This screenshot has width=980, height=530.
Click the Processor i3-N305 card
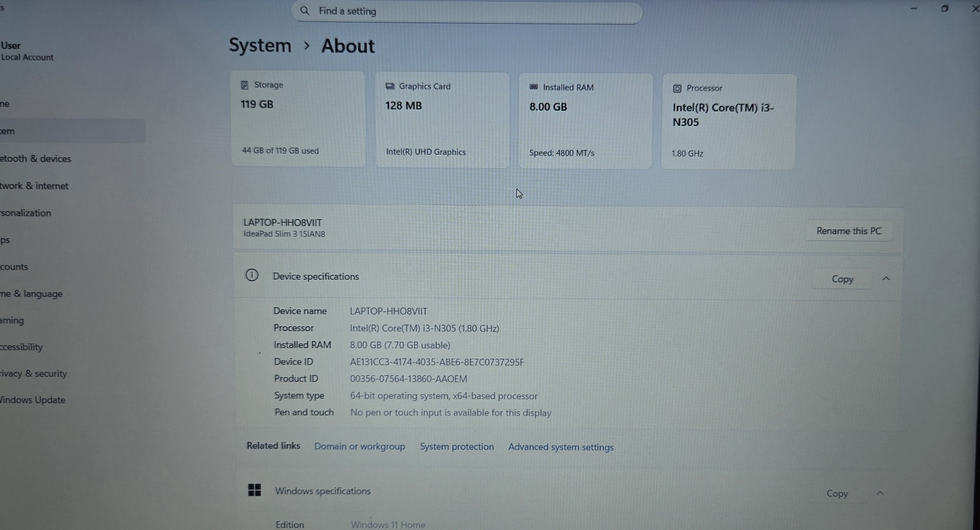729,122
